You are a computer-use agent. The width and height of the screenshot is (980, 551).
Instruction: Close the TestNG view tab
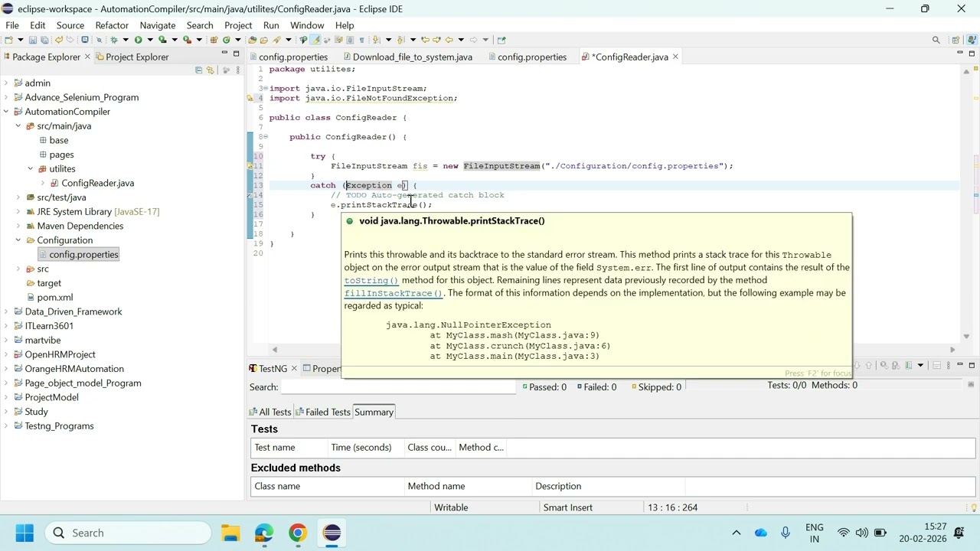pyautogui.click(x=294, y=368)
